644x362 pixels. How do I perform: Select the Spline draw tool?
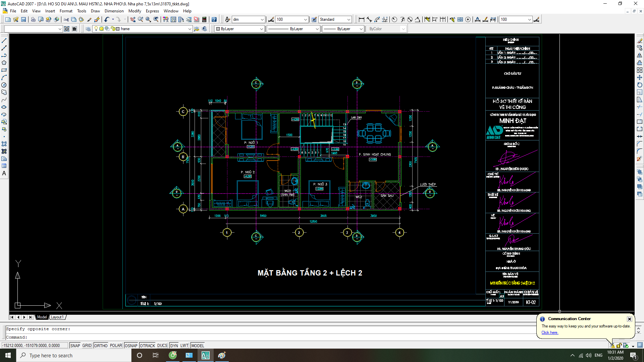tap(4, 100)
